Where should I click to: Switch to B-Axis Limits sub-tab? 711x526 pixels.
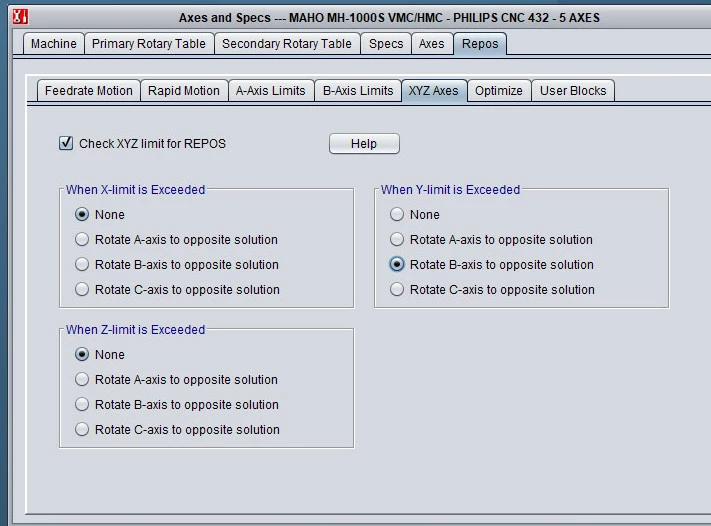point(358,91)
